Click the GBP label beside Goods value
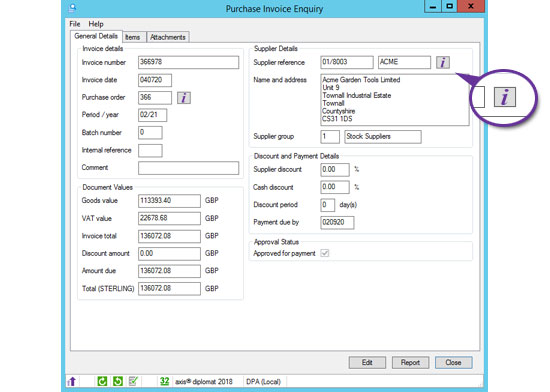The image size is (550, 392). pyautogui.click(x=212, y=201)
